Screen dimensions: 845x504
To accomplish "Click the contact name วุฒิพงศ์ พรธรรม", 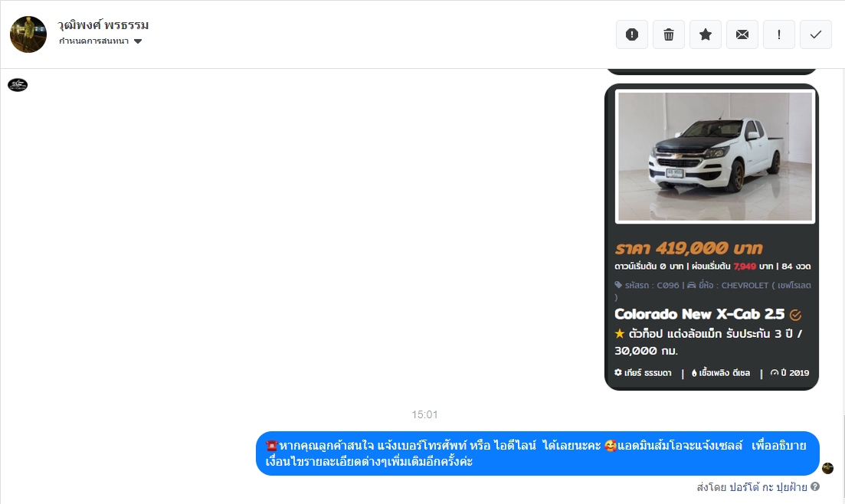I will pos(103,25).
